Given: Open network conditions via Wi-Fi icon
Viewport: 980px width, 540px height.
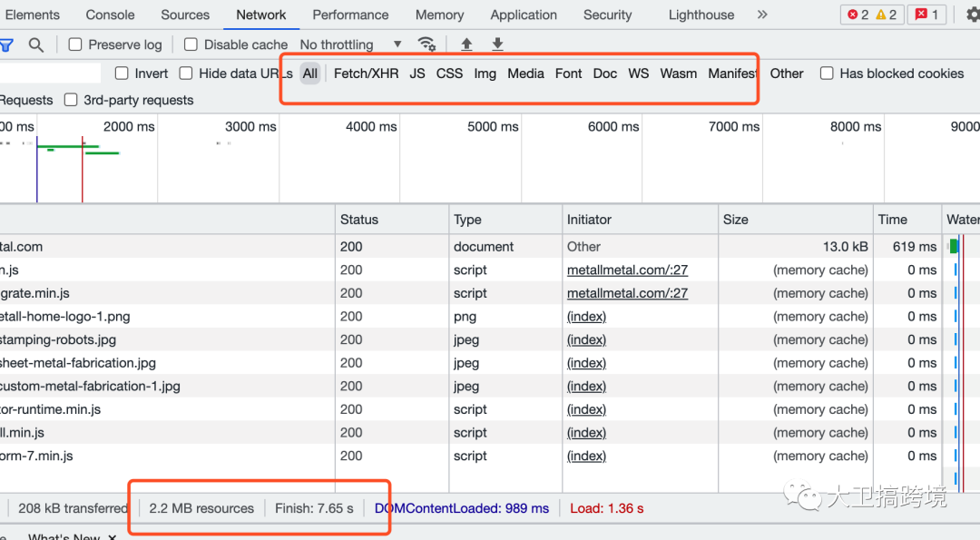Looking at the screenshot, I should tap(426, 44).
